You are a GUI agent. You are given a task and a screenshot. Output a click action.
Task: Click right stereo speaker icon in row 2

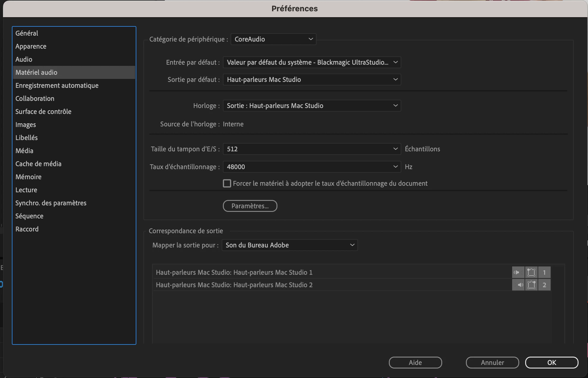coord(518,285)
